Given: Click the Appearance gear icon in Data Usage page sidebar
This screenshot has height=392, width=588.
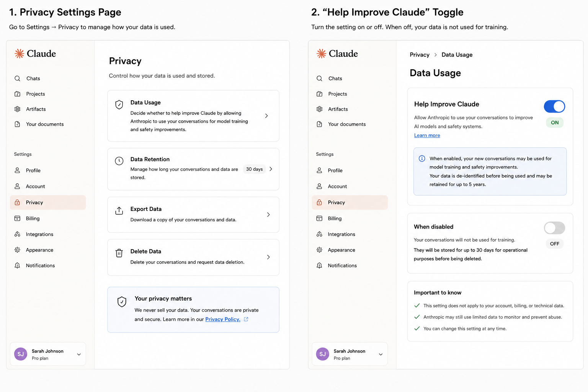Looking at the screenshot, I should 319,250.
